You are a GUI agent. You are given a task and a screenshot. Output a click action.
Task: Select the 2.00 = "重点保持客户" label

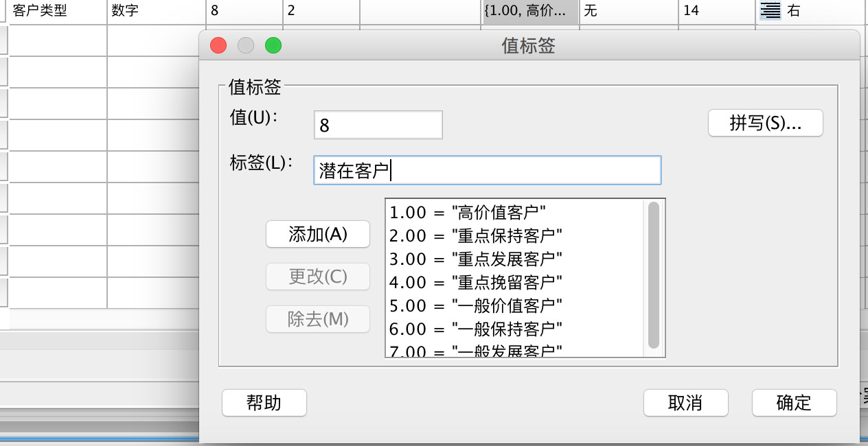[x=477, y=235]
